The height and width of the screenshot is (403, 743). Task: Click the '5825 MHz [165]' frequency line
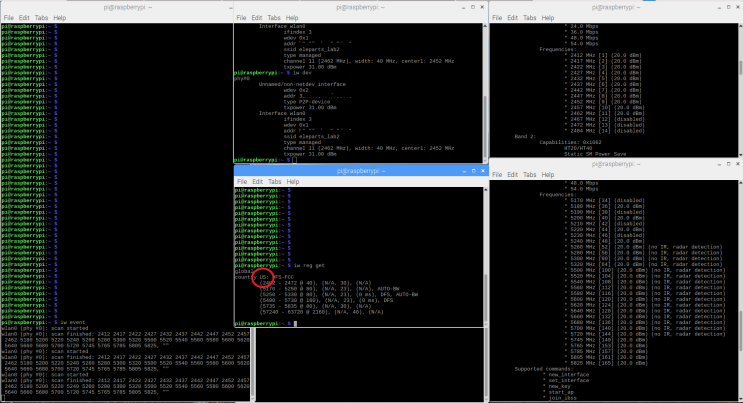(x=606, y=363)
